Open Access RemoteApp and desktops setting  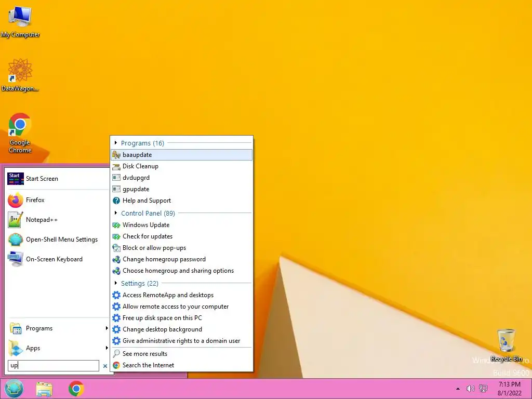(x=181, y=295)
